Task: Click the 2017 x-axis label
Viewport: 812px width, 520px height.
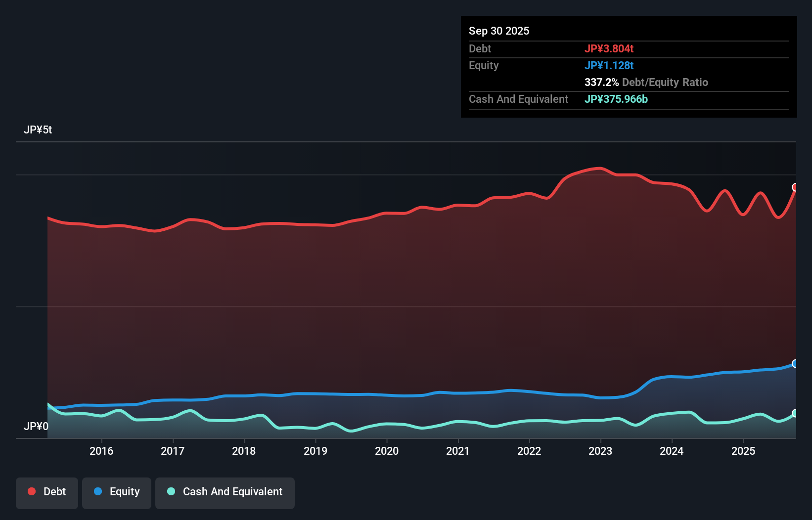Action: [x=173, y=451]
